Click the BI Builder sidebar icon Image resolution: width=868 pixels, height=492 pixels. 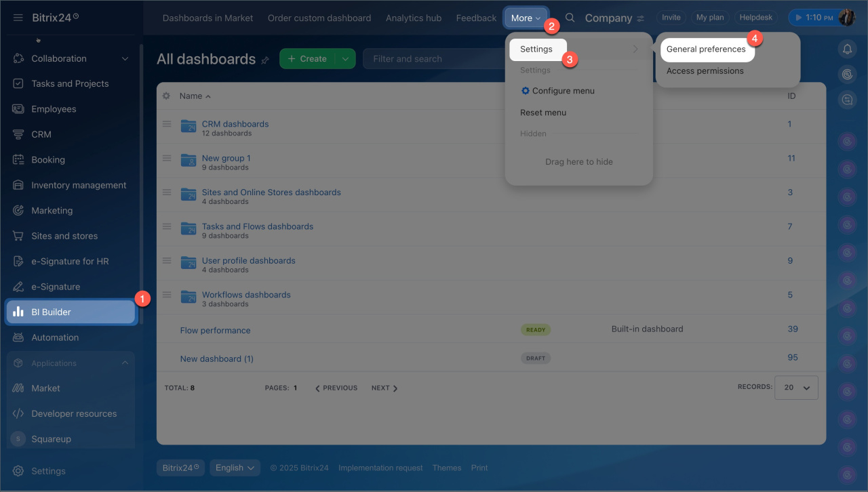click(x=18, y=312)
